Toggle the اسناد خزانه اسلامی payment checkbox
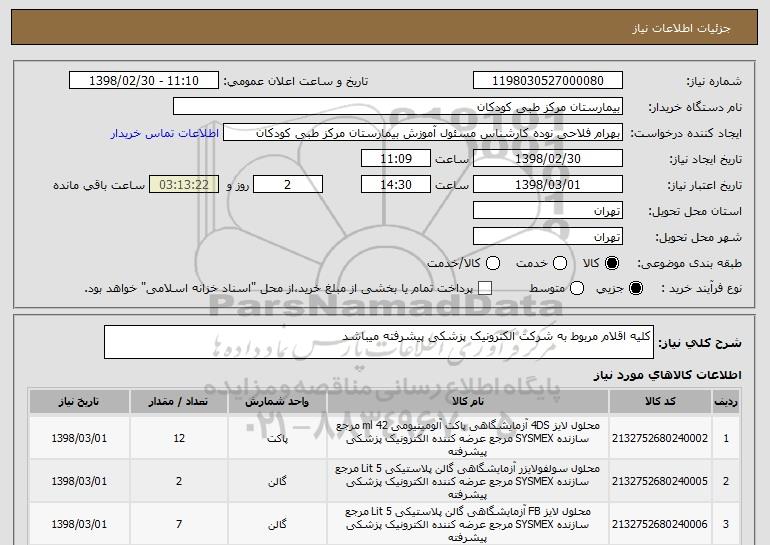Image resolution: width=770 pixels, height=545 pixels. coord(485,288)
